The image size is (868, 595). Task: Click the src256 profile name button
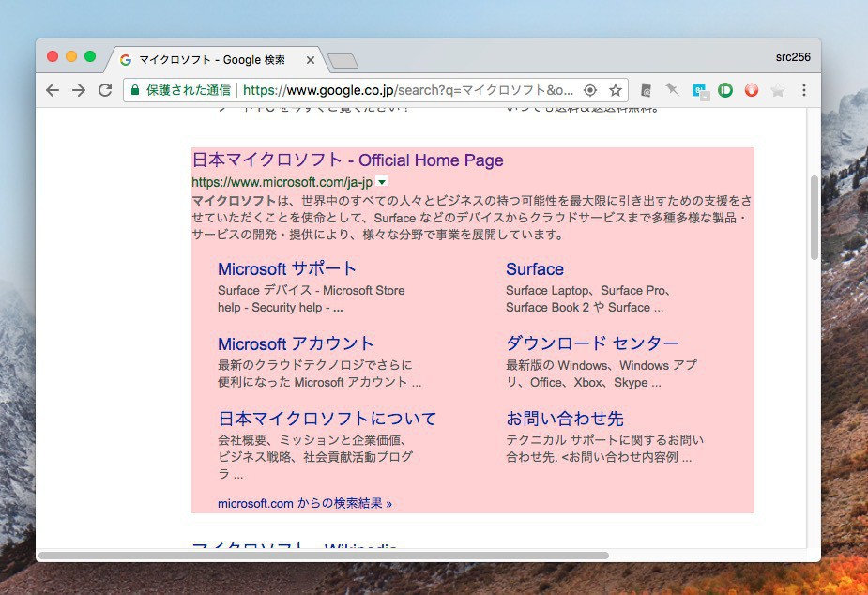click(x=792, y=57)
